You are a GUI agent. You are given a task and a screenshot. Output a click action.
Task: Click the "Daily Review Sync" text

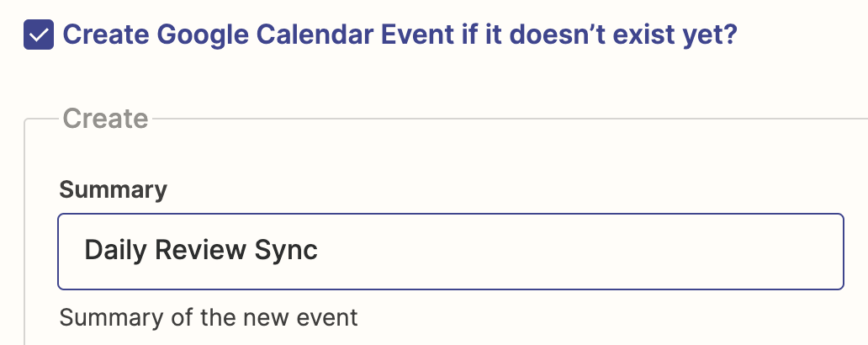point(201,251)
